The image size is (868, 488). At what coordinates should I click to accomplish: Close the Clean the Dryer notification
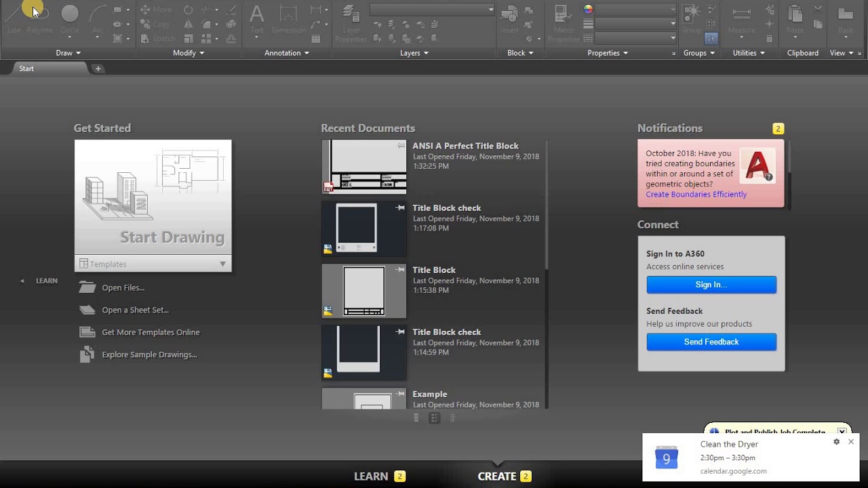(851, 441)
